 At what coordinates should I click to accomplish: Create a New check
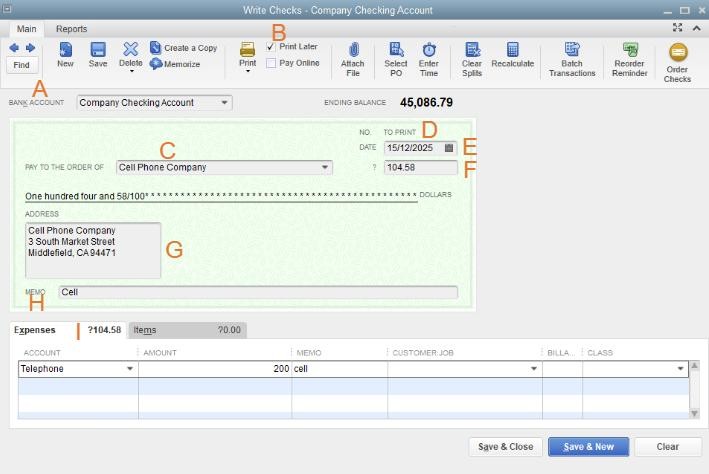point(66,54)
